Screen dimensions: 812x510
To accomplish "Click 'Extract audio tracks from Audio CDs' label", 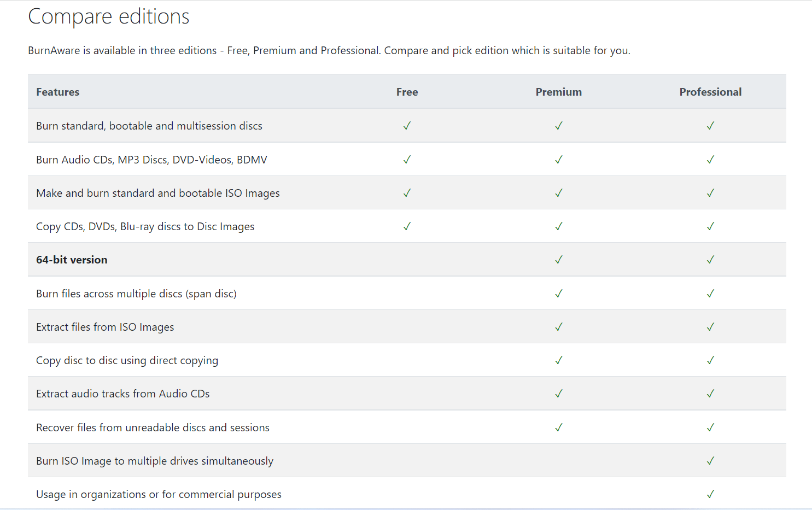I will pos(123,394).
